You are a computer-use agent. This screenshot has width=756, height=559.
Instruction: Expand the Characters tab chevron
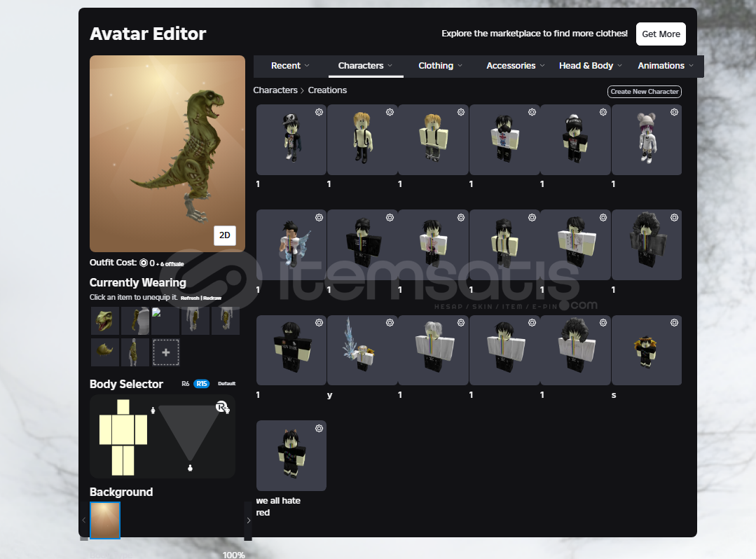click(390, 66)
